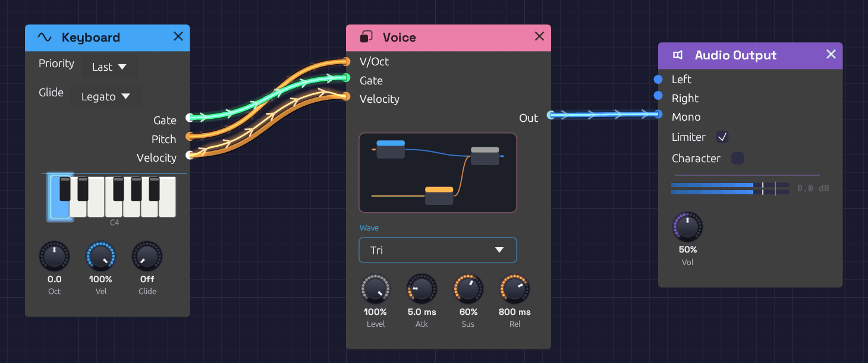Viewport: 868px width, 363px height.
Task: Click the Voice internal patch preview thumbnail
Action: (438, 173)
